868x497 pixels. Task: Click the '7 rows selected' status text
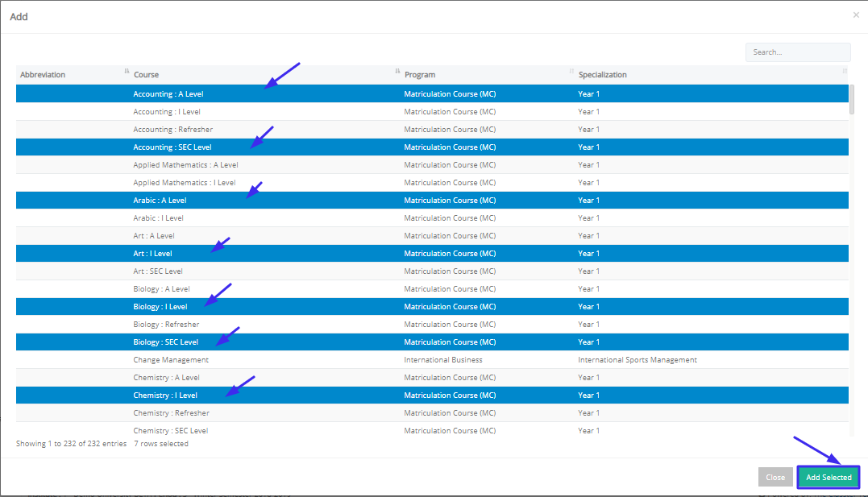pos(161,444)
